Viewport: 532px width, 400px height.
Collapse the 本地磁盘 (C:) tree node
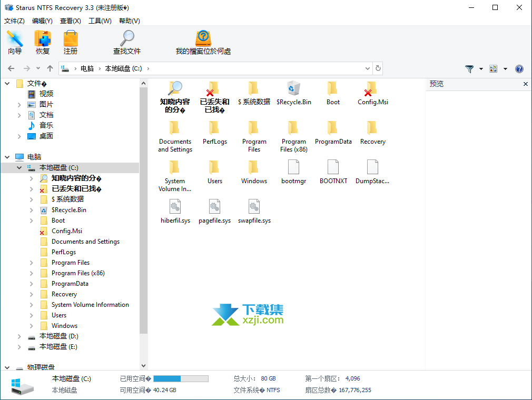(x=19, y=168)
